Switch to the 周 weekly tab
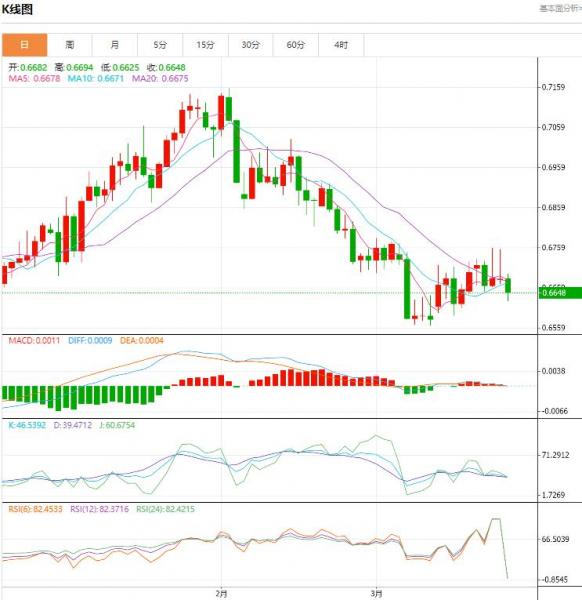This screenshot has height=600, width=582. (x=70, y=45)
